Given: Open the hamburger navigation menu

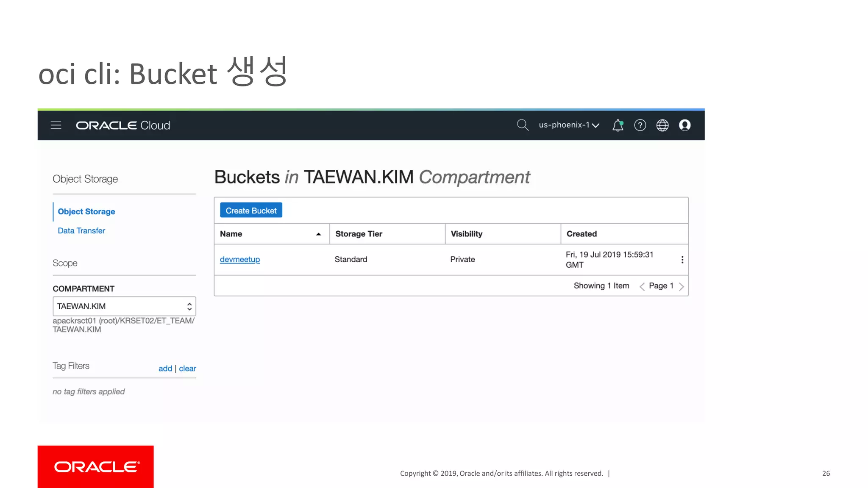Looking at the screenshot, I should click(x=56, y=125).
